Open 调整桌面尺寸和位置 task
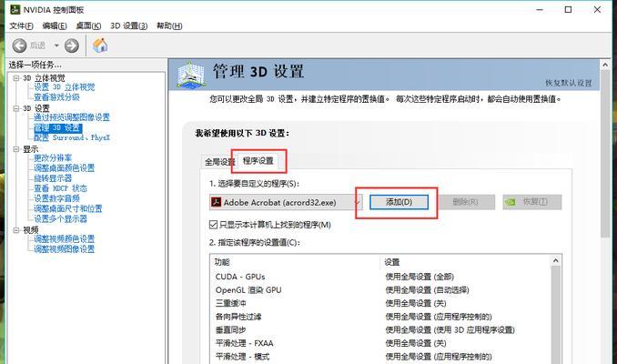This screenshot has height=364, width=617. [x=67, y=208]
